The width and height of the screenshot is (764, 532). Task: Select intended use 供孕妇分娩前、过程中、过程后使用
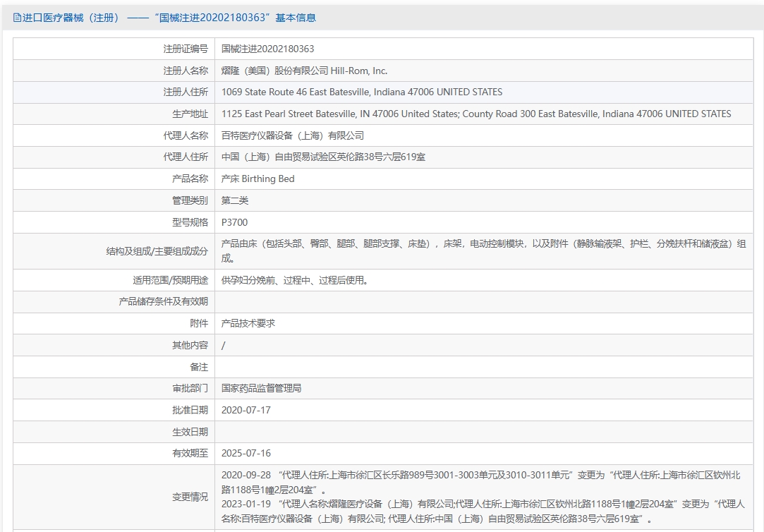(x=294, y=280)
